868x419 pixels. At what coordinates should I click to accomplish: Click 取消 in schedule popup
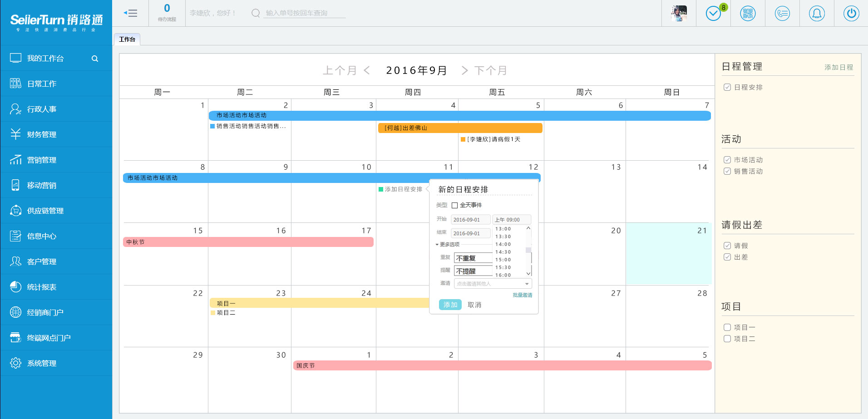point(474,305)
